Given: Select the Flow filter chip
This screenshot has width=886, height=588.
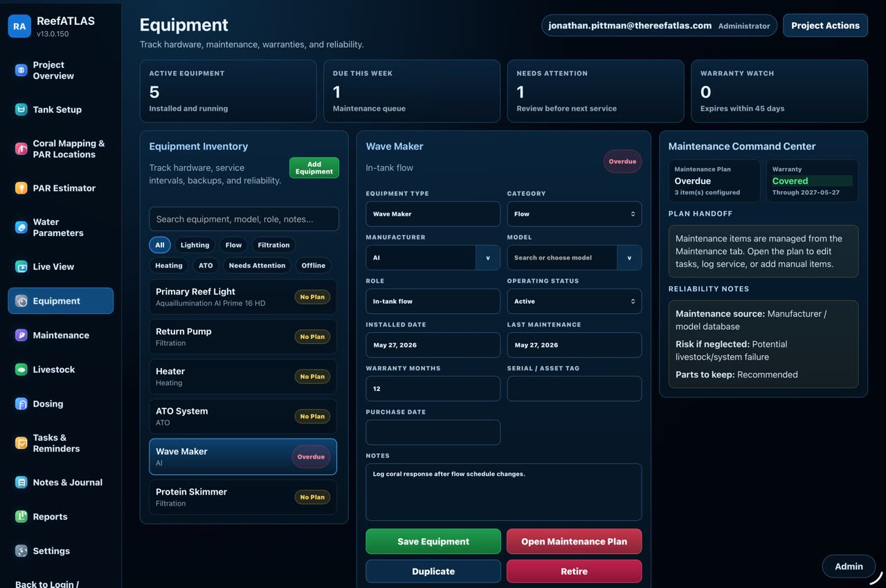Looking at the screenshot, I should click(x=234, y=245).
